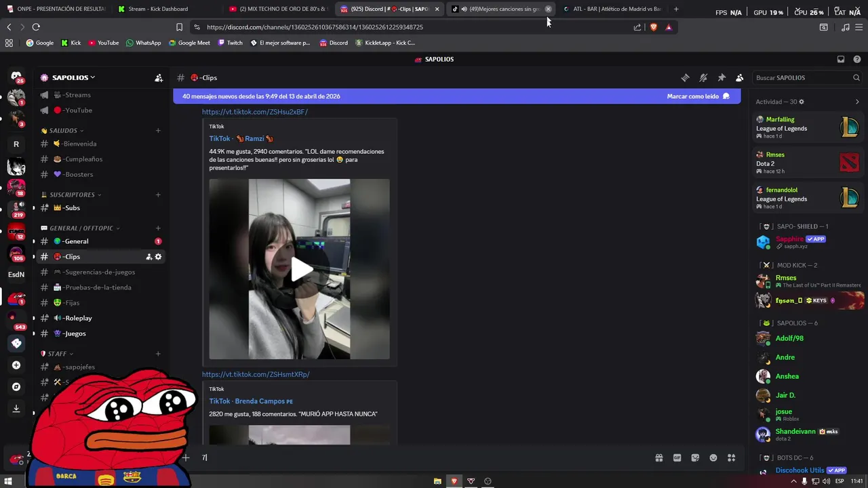Switch to ONPE Presentación de Resultados tab
Viewport: 868px width, 488px height.
(56, 9)
